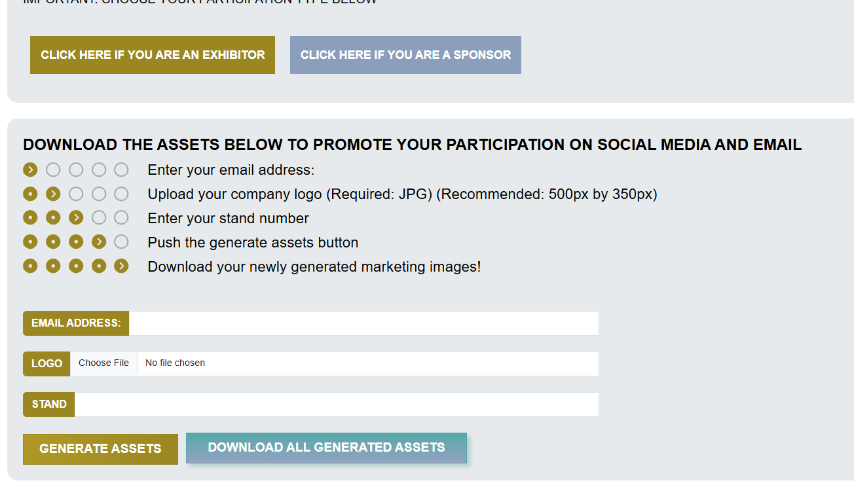Click the 'STAND' field label
Viewport: 854px width, 504px height.
[x=49, y=405]
